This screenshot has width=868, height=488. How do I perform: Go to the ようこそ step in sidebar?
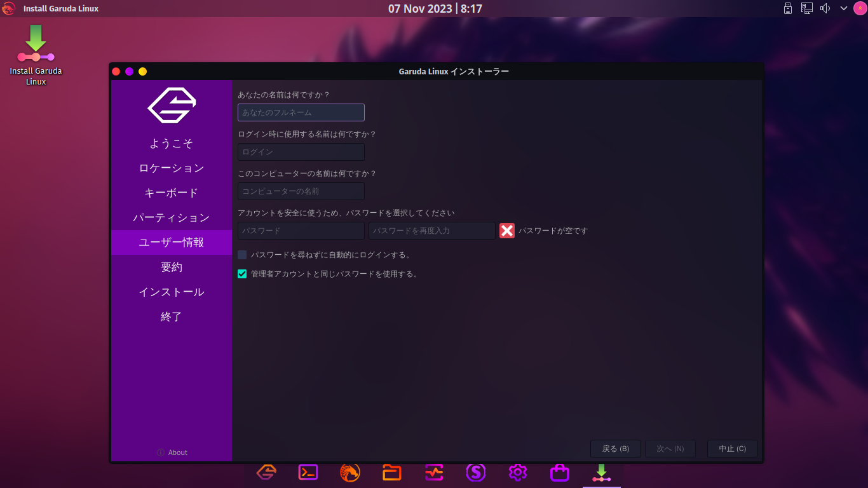coord(172,144)
